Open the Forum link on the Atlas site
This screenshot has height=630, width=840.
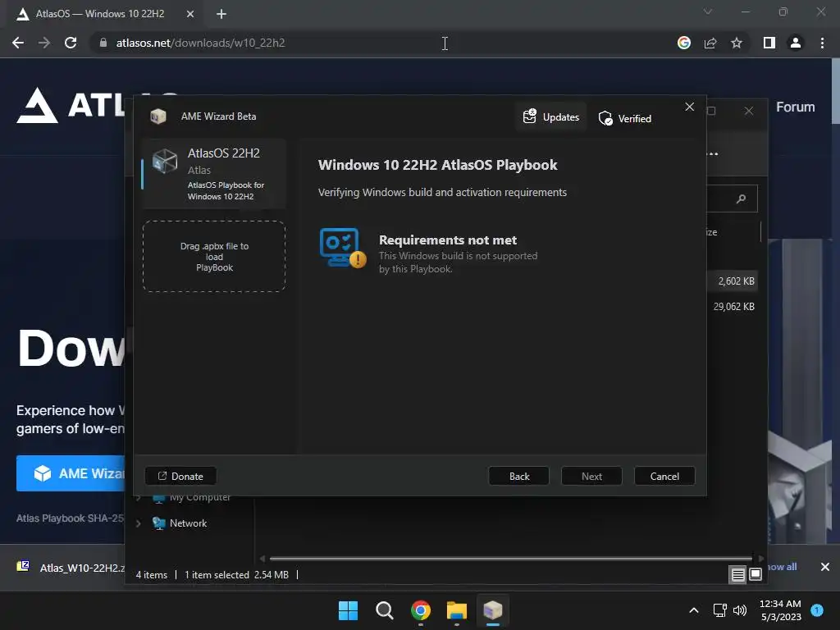[x=796, y=107]
